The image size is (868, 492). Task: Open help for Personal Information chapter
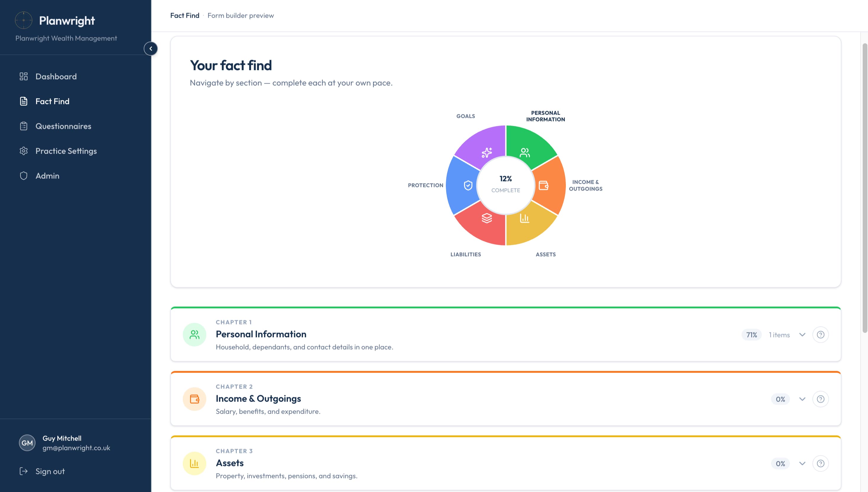click(820, 335)
